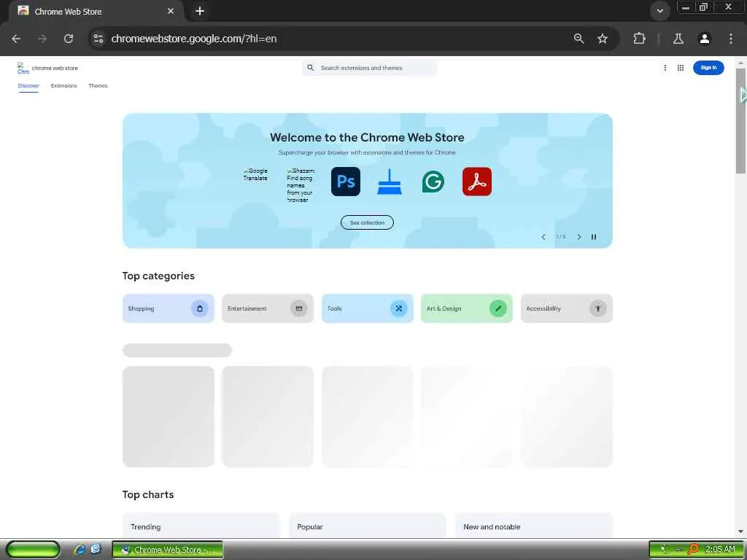The image size is (747, 560).
Task: Open the blue broom cleaner extension icon
Action: (390, 182)
